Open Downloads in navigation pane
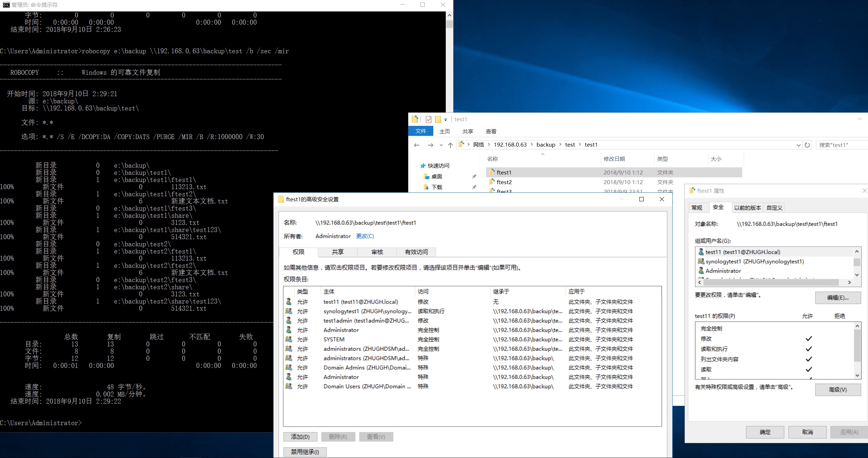The image size is (868, 458). coord(433,187)
